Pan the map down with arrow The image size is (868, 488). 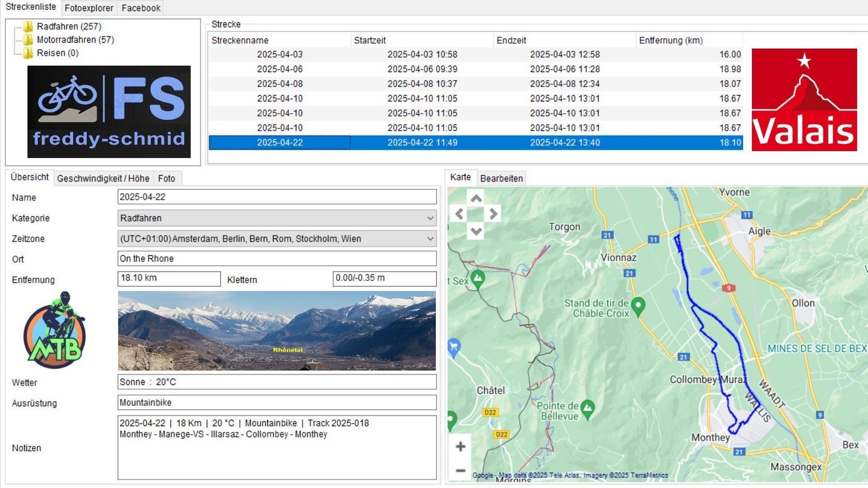[x=476, y=231]
